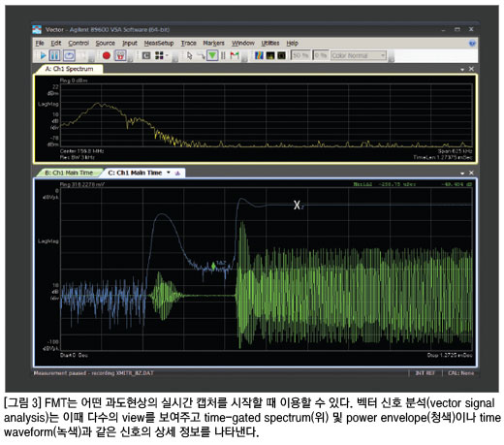Click the red-green M marker icon
The image size is (504, 445).
click(x=235, y=55)
